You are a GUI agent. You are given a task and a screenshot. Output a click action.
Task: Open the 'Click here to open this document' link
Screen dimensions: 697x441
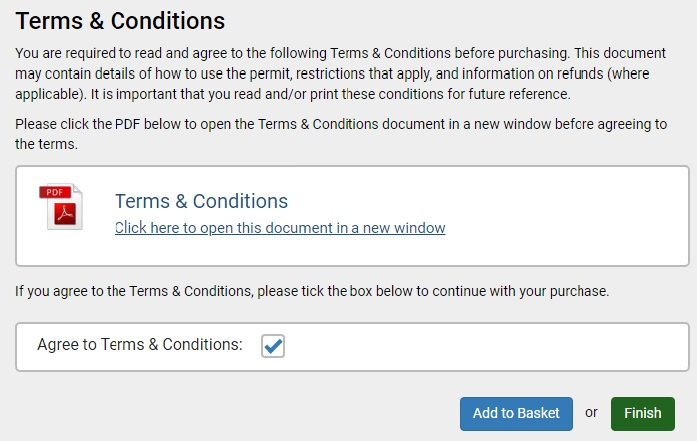pyautogui.click(x=279, y=228)
